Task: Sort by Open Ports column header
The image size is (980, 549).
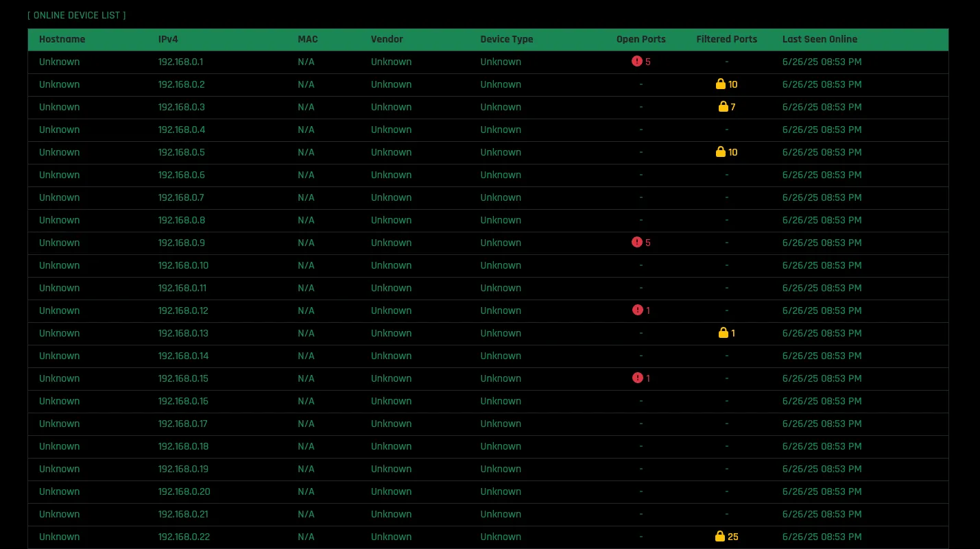Action: [x=641, y=39]
